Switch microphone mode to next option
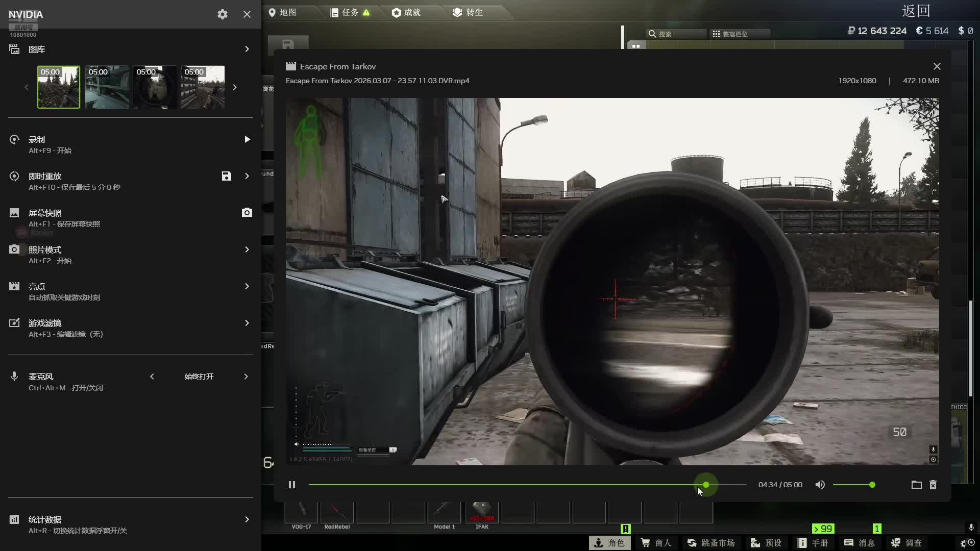This screenshot has height=551, width=980. tap(246, 377)
